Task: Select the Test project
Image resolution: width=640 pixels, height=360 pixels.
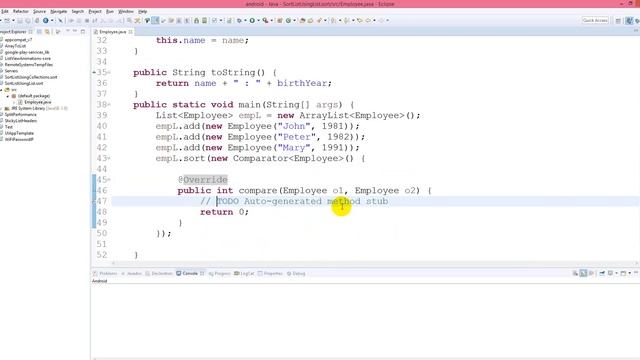Action: pos(9,127)
